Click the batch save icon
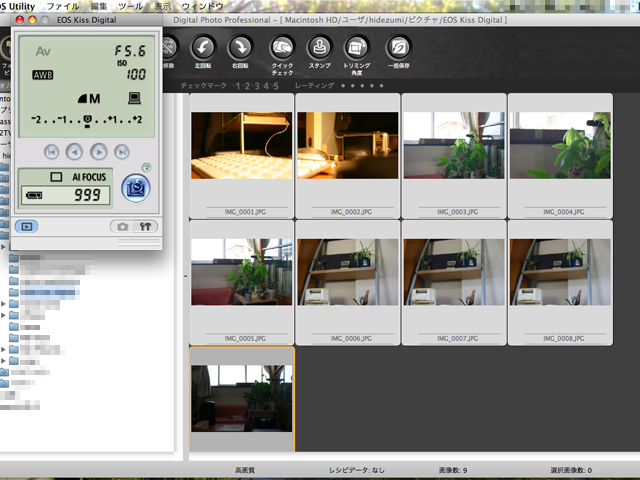Image resolution: width=640 pixels, height=480 pixels. tap(398, 48)
